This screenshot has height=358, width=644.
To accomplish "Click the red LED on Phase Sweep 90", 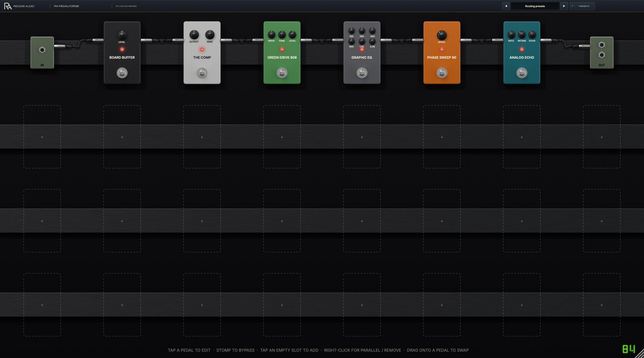I will pos(442,49).
